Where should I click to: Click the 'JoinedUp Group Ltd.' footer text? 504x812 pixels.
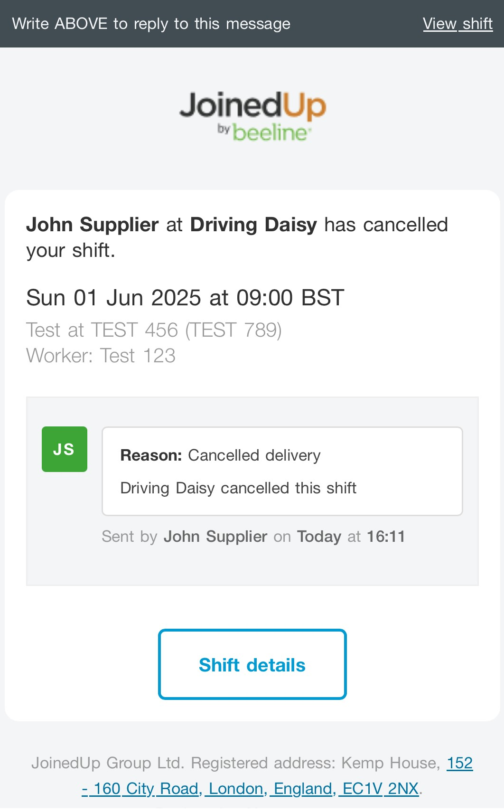pos(107,763)
